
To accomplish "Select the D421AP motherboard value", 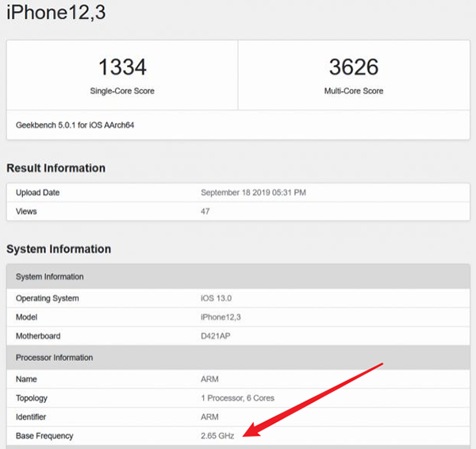I will click(219, 336).
